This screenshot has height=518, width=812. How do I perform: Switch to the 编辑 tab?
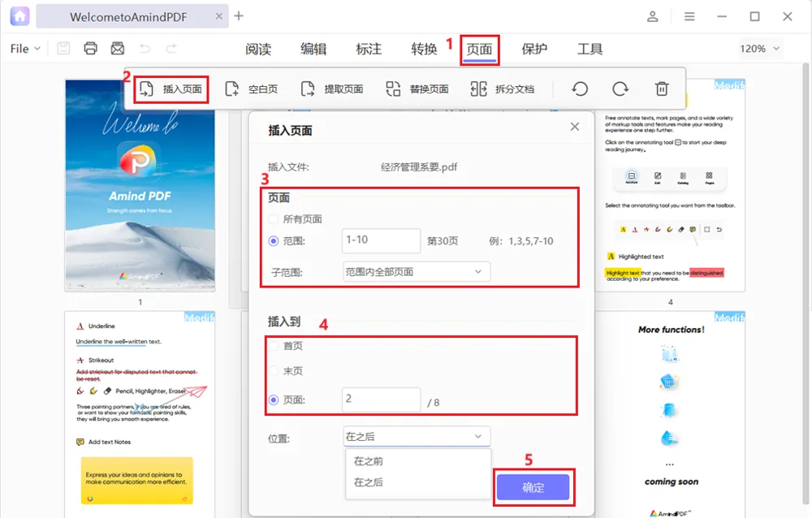313,49
